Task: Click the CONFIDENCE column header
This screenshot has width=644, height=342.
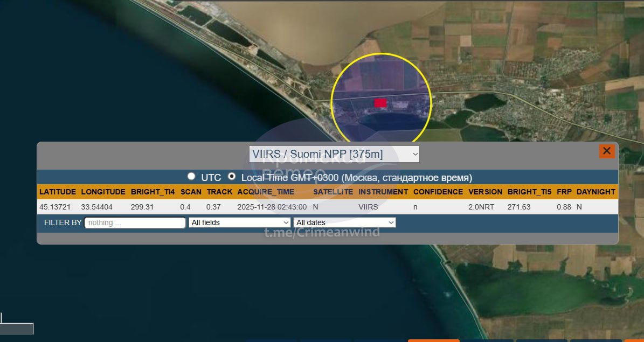Action: pos(438,192)
